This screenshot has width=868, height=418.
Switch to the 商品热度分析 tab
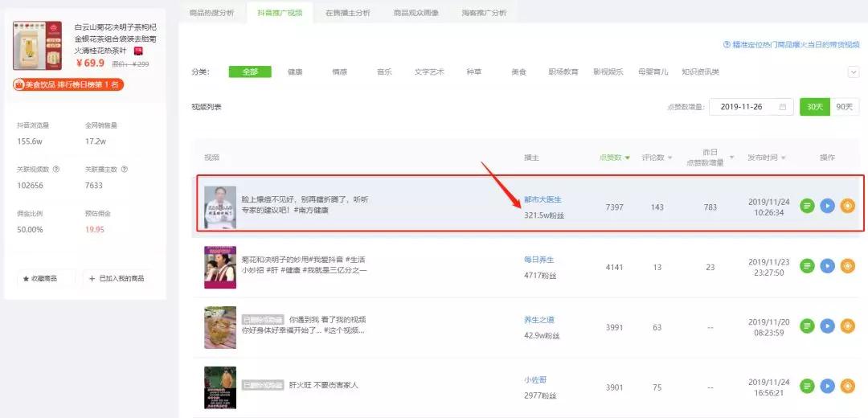pos(211,13)
